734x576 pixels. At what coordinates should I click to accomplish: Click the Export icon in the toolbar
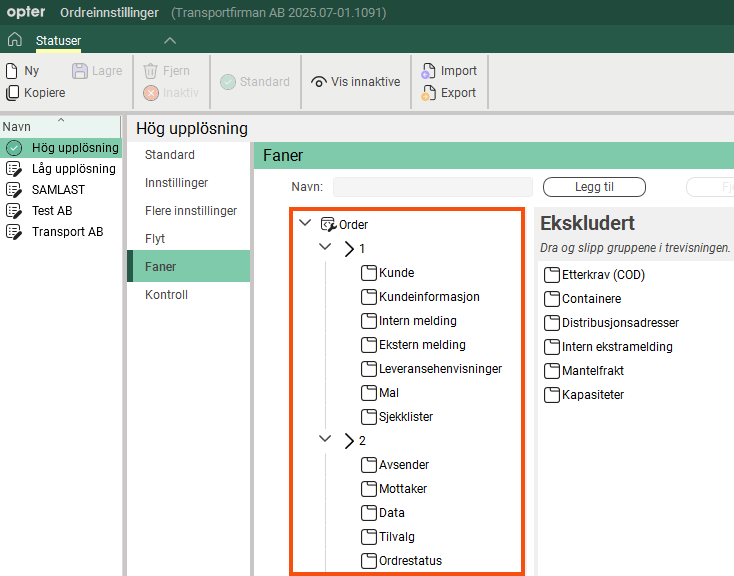coord(428,93)
